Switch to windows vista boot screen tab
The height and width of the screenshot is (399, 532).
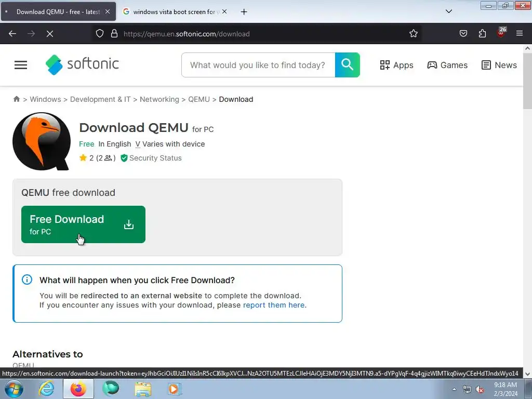click(x=174, y=11)
